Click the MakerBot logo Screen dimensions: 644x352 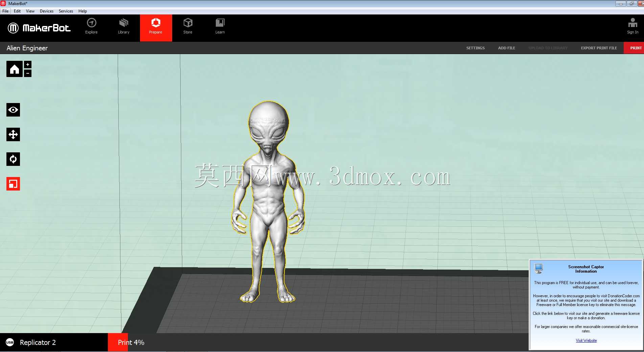point(39,28)
